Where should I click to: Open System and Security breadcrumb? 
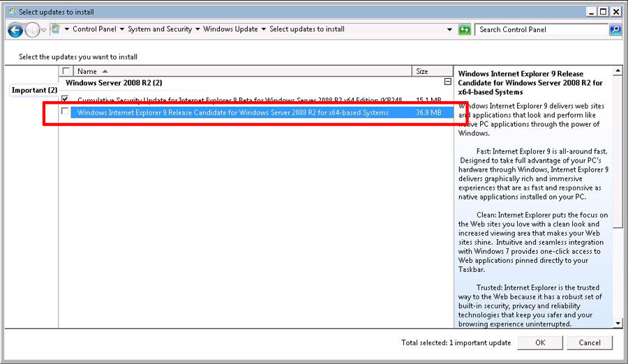click(160, 29)
